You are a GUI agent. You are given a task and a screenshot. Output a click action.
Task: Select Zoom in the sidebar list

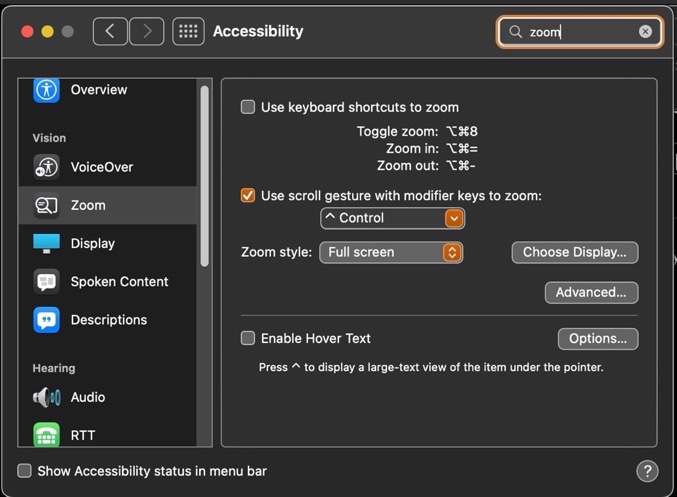[88, 205]
